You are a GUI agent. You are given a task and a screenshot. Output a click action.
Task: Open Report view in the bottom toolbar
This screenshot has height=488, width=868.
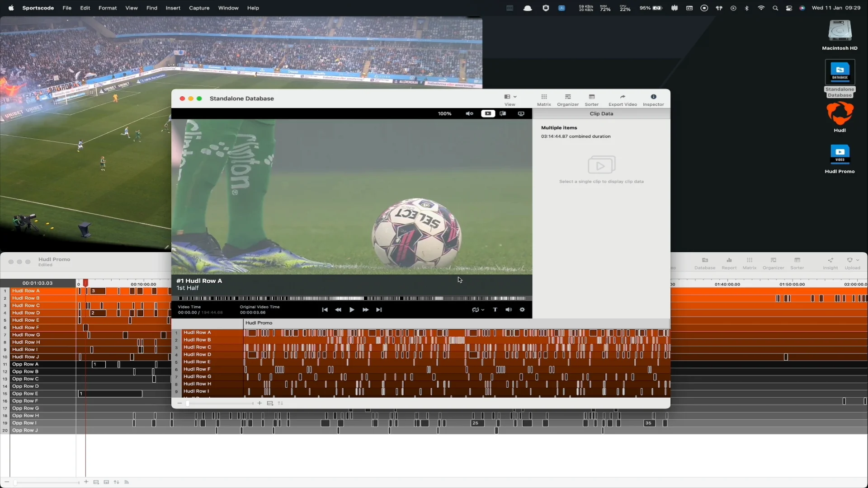point(729,263)
